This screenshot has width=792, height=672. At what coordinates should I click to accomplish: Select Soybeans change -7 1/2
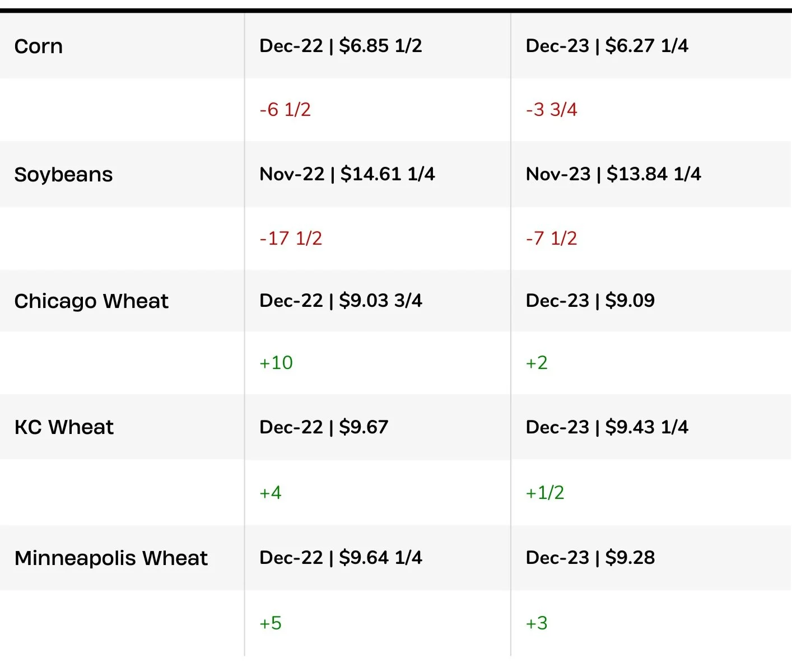[x=551, y=238]
